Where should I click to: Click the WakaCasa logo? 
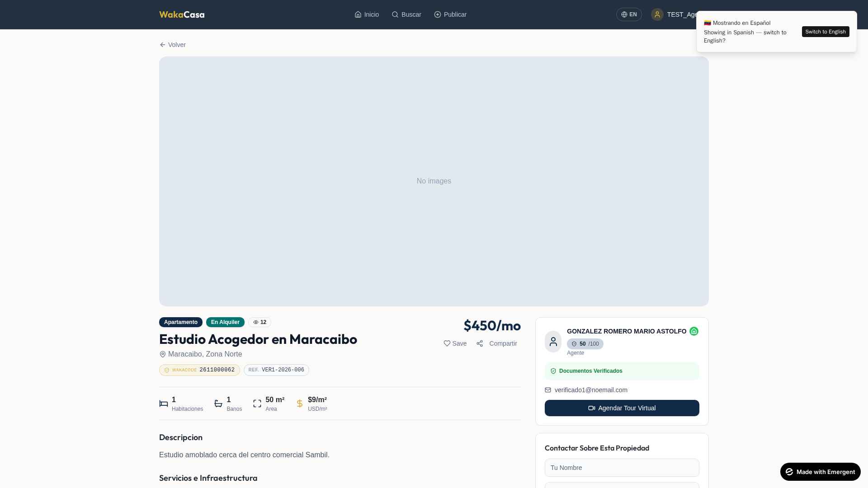[x=182, y=14]
